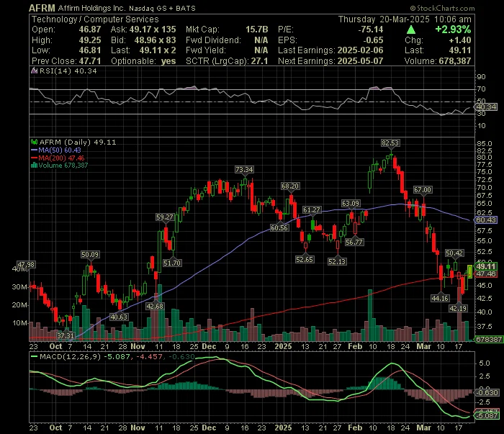
Task: Click the 47.46 MA(200) axis tag
Action: click(486, 274)
